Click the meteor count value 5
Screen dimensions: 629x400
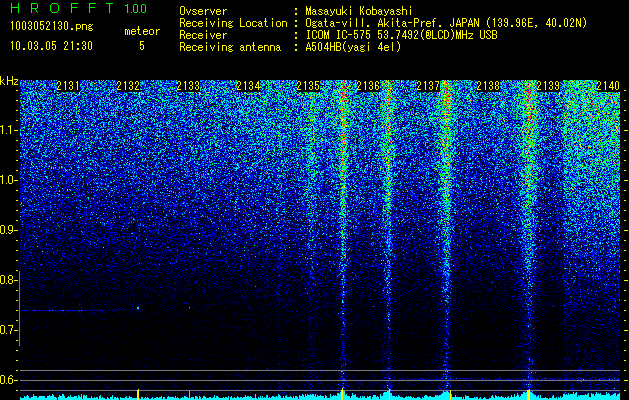(142, 46)
